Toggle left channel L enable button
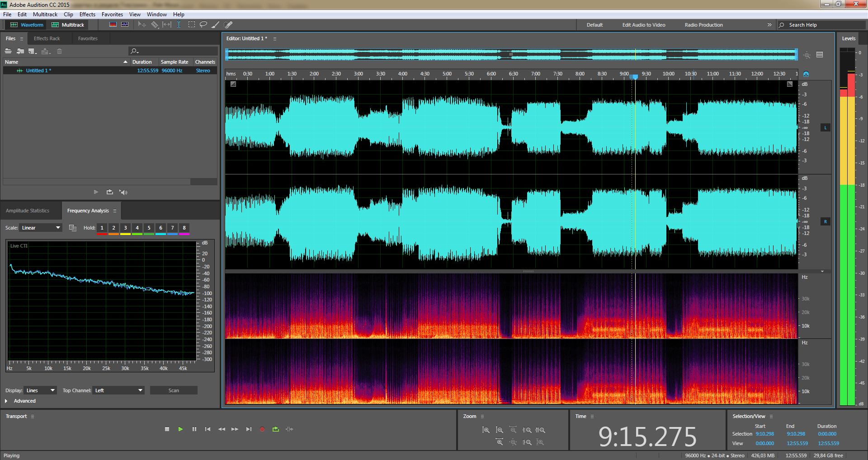The width and height of the screenshot is (868, 460). point(825,128)
